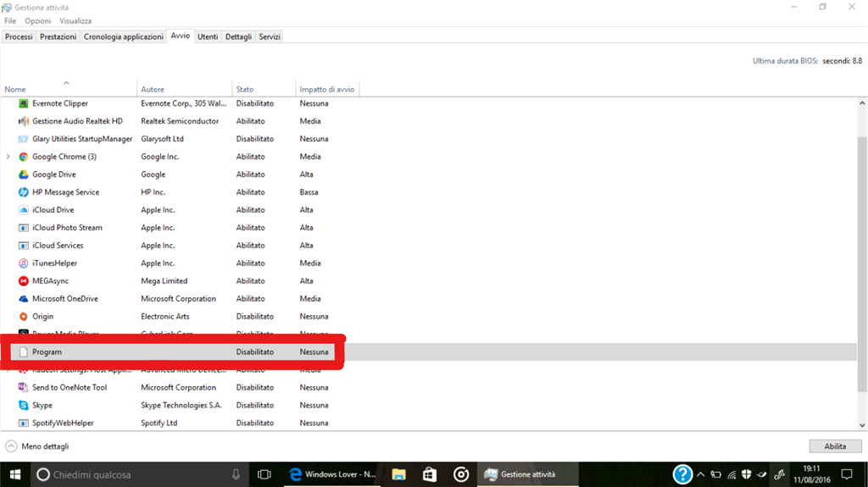The height and width of the screenshot is (487, 868).
Task: Click the Cortana microphone icon
Action: pos(236,474)
